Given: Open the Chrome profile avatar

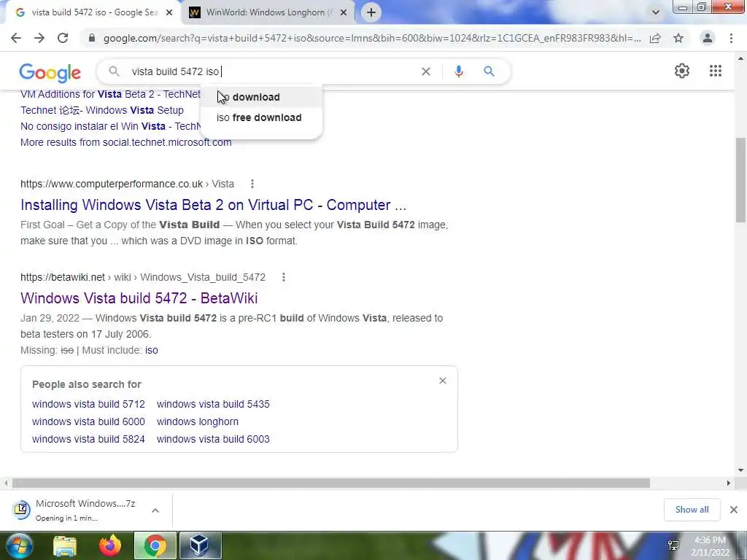Looking at the screenshot, I should point(708,38).
